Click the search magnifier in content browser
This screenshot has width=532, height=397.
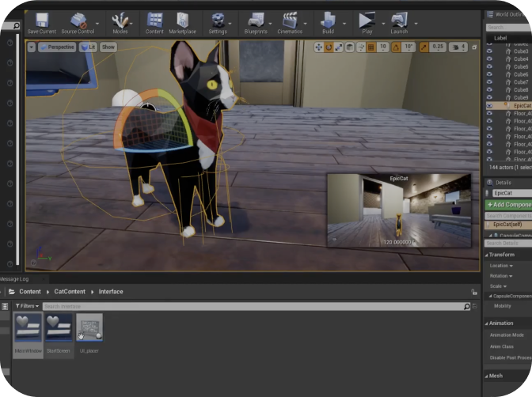(x=467, y=307)
